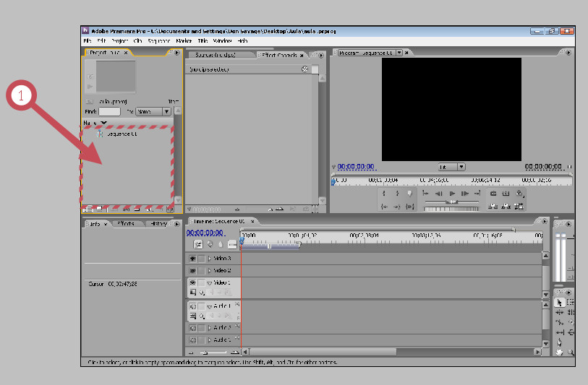This screenshot has height=385, width=588.
Task: Click the Step Back button in Program monitor
Action: [x=438, y=194]
